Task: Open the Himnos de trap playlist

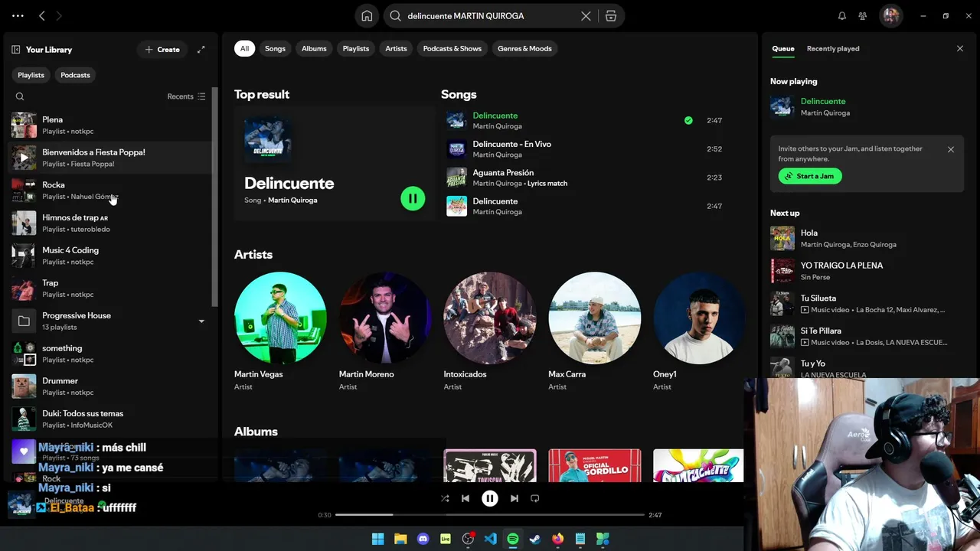Action: click(111, 223)
